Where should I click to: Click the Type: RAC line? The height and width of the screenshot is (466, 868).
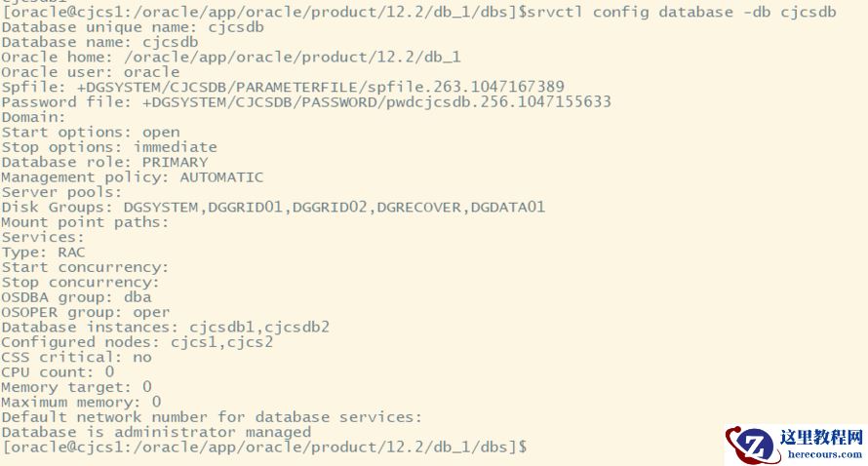43,252
